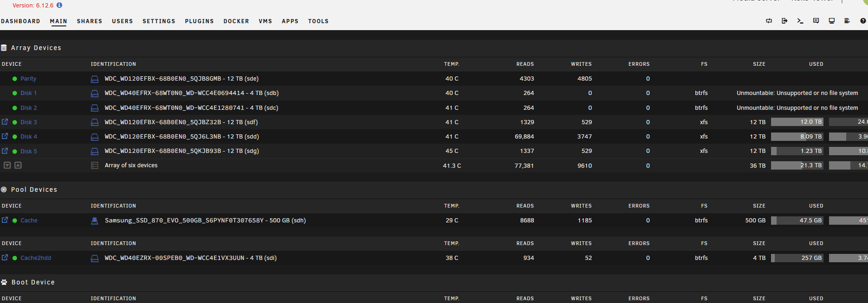Viewport: 868px width, 303px height.
Task: Open the Dashboard tab
Action: [20, 21]
